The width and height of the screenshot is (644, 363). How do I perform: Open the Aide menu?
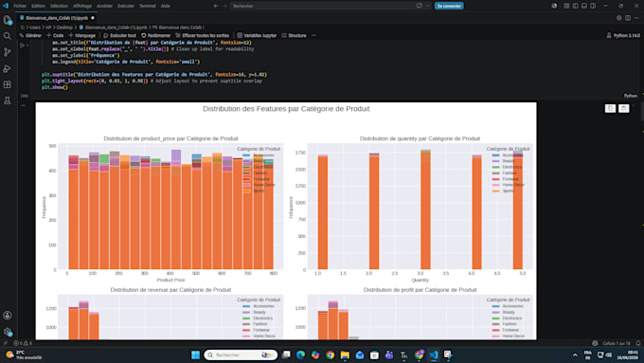165,6
